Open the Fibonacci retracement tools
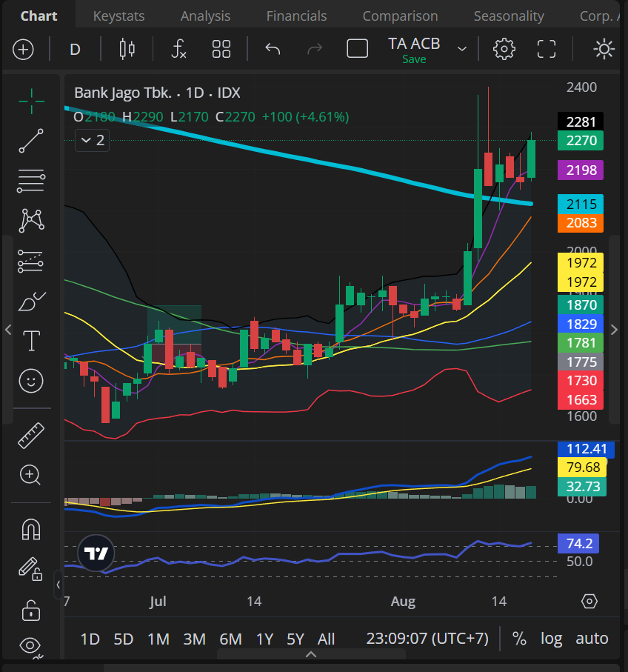Screen dimensions: 628x672 pyautogui.click(x=31, y=181)
